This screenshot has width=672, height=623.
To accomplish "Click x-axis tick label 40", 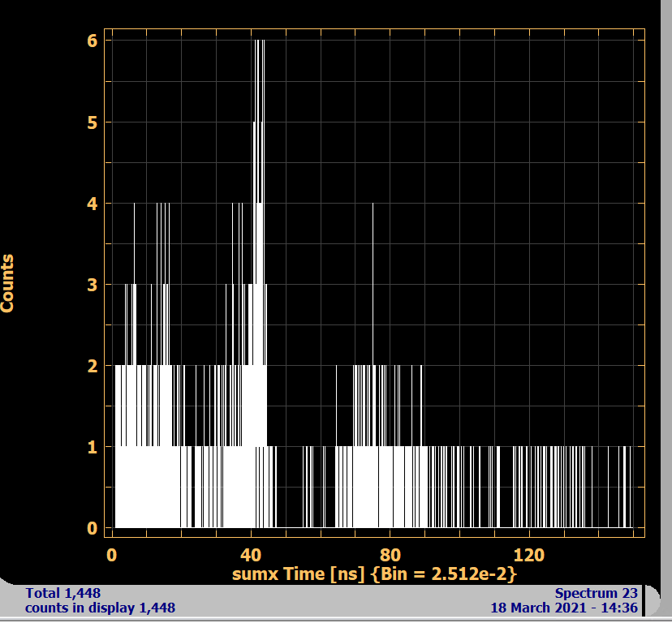I will click(251, 555).
